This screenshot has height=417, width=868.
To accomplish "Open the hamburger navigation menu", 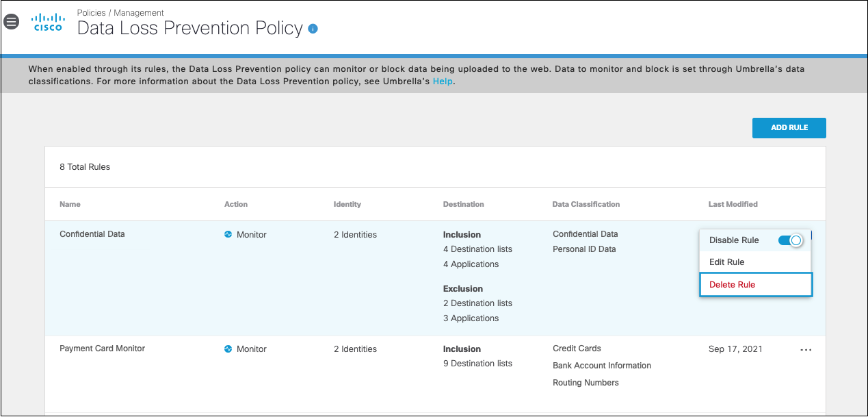I will click(x=11, y=21).
